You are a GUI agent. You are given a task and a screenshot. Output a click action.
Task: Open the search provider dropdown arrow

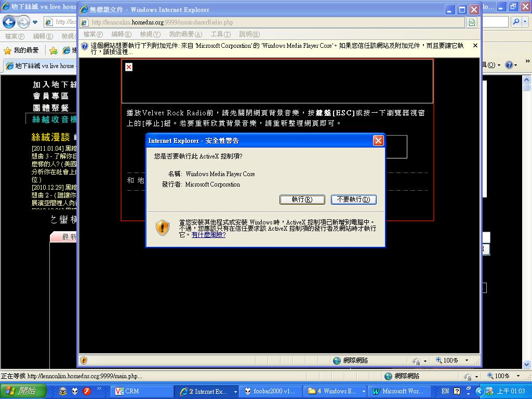525,22
